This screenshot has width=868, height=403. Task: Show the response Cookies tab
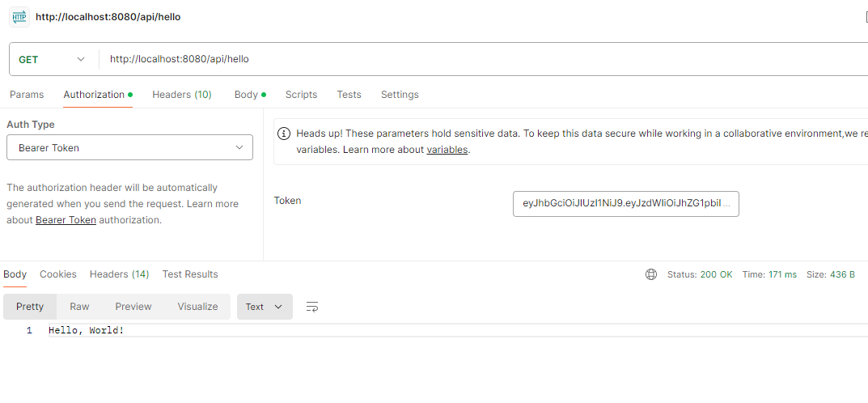point(58,274)
